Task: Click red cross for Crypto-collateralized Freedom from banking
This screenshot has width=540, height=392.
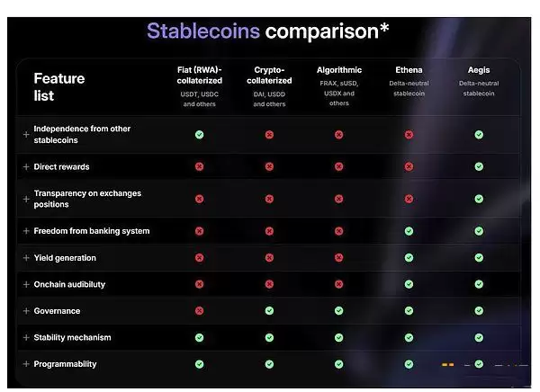Action: 269,231
